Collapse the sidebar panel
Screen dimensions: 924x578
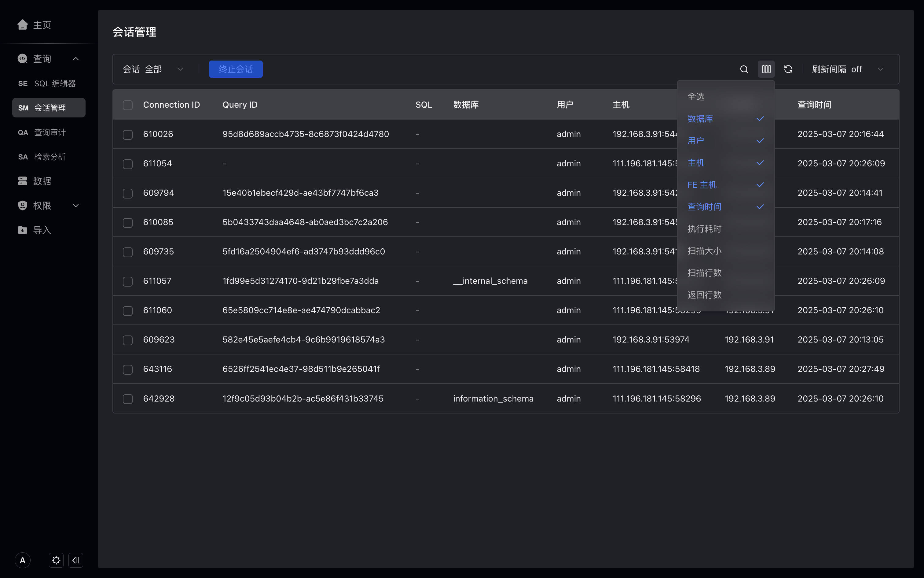75,560
